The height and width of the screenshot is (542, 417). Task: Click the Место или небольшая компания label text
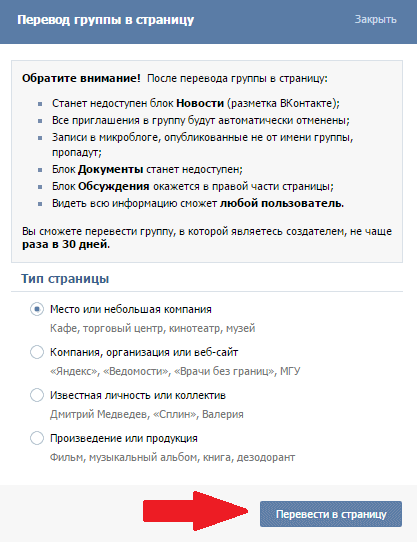[131, 309]
